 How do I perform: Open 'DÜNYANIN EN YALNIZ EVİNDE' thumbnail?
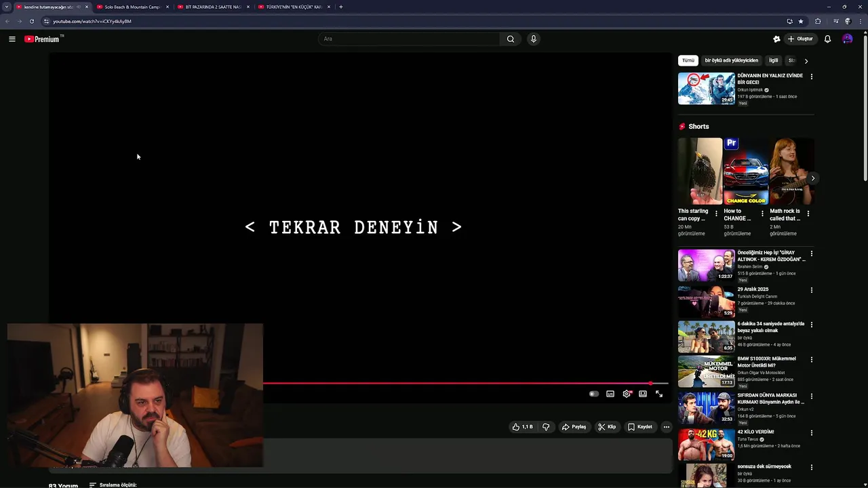click(x=706, y=88)
